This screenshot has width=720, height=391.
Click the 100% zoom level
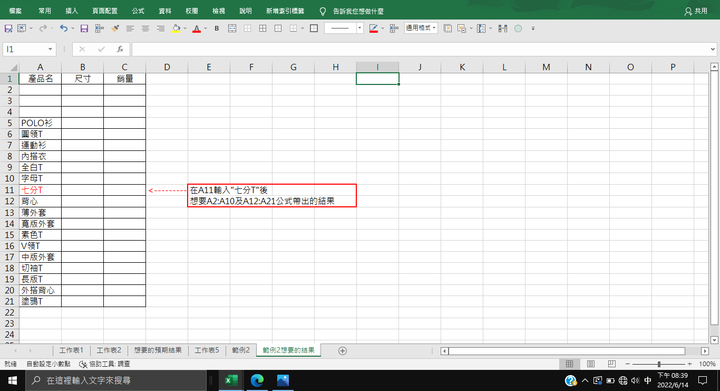707,364
